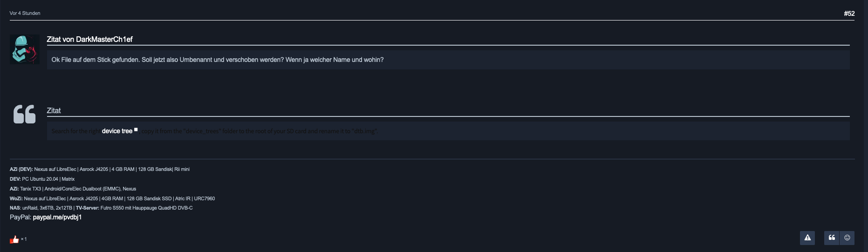The image size is (868, 252).
Task: Follow the 'Zitat von DarkMasterCh1ef' quote link
Action: click(89, 40)
